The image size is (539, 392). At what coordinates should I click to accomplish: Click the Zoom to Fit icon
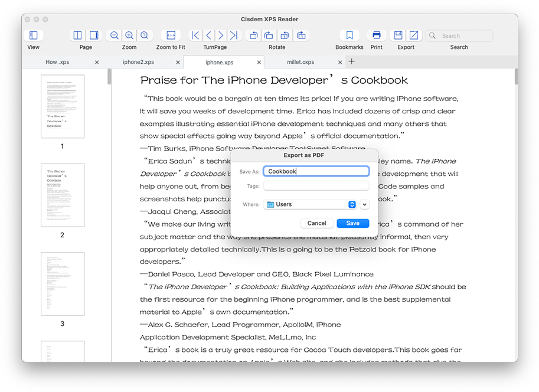[171, 35]
